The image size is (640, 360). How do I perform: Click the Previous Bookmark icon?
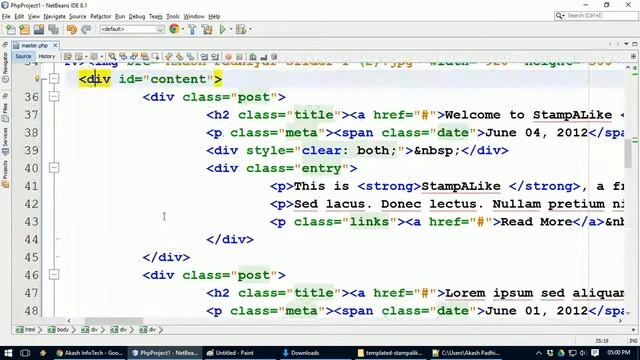[169, 57]
